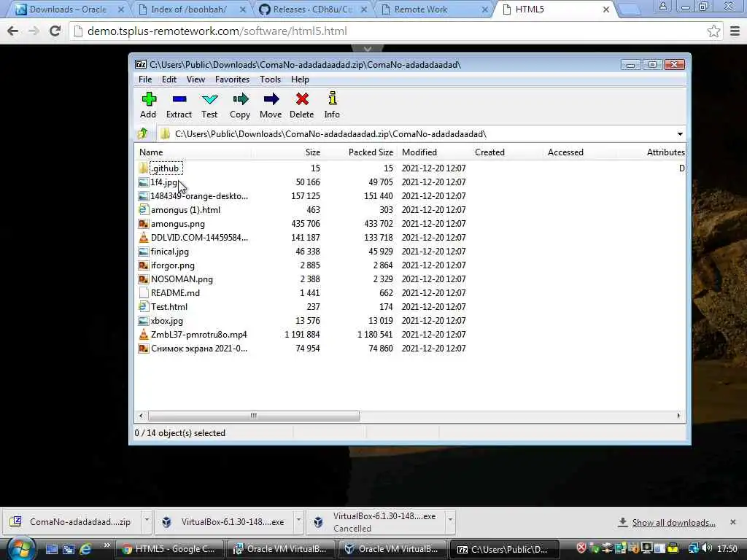
Task: Reload the page in Chrome
Action: [x=55, y=31]
